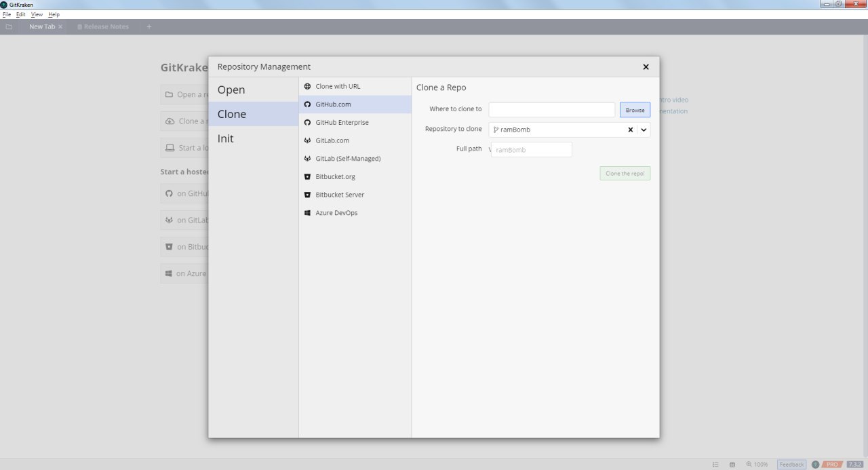The width and height of the screenshot is (868, 470).
Task: Browse for a clone destination folder
Action: [x=635, y=110]
